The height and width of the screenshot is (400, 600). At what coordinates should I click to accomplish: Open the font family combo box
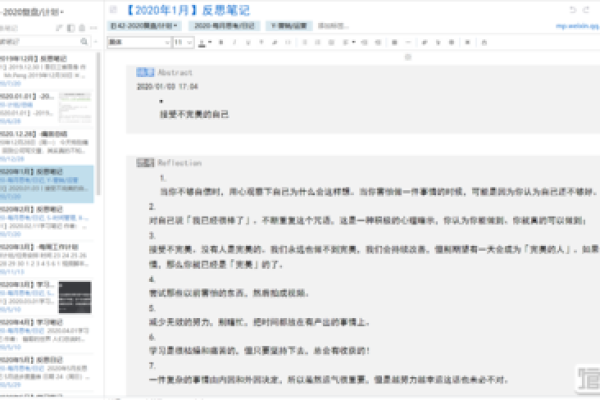pyautogui.click(x=139, y=42)
